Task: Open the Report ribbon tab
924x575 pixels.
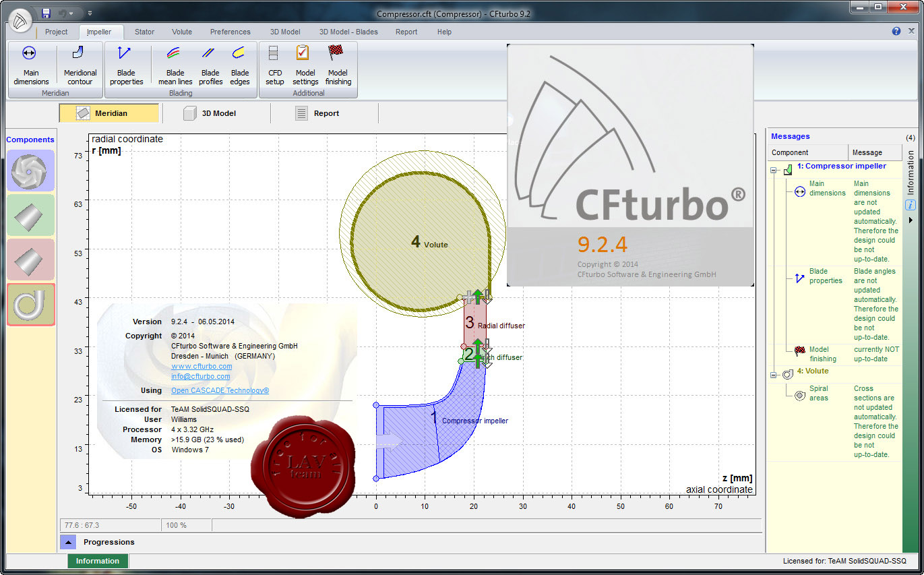Action: point(406,32)
